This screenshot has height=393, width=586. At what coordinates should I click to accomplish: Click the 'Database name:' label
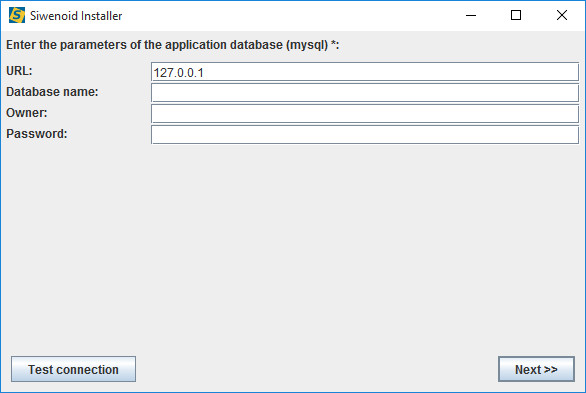(x=52, y=92)
